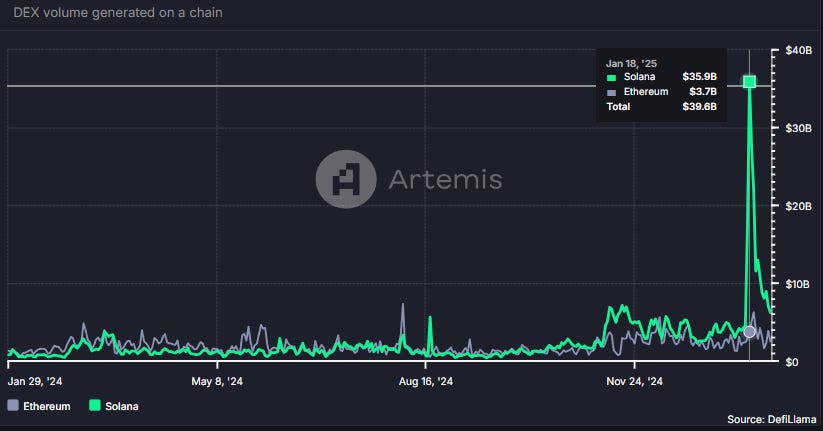
Task: Click the 'May 8, '24' x-axis label
Action: 217,382
